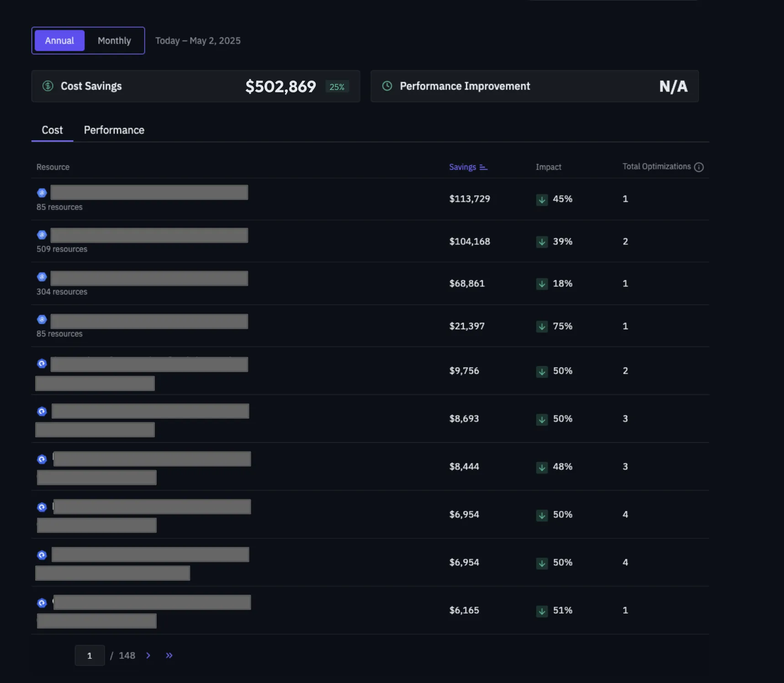Click cluster icon in $21,397 row

[x=42, y=320]
